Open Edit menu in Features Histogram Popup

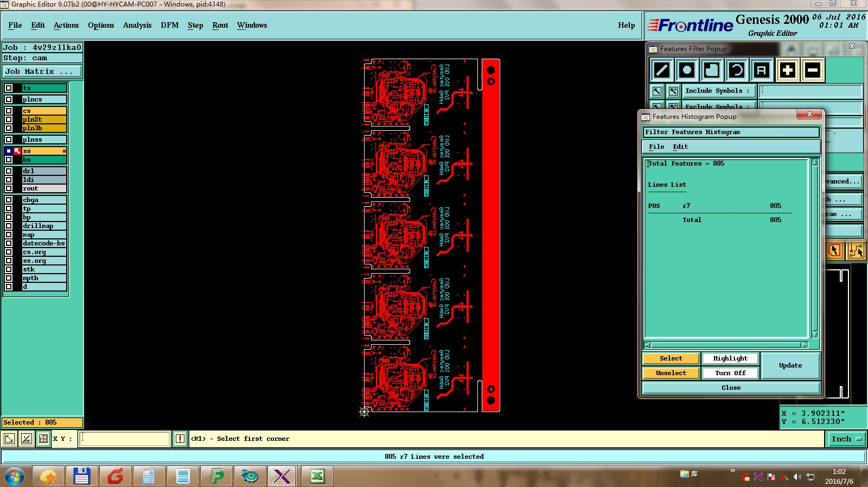tap(680, 147)
